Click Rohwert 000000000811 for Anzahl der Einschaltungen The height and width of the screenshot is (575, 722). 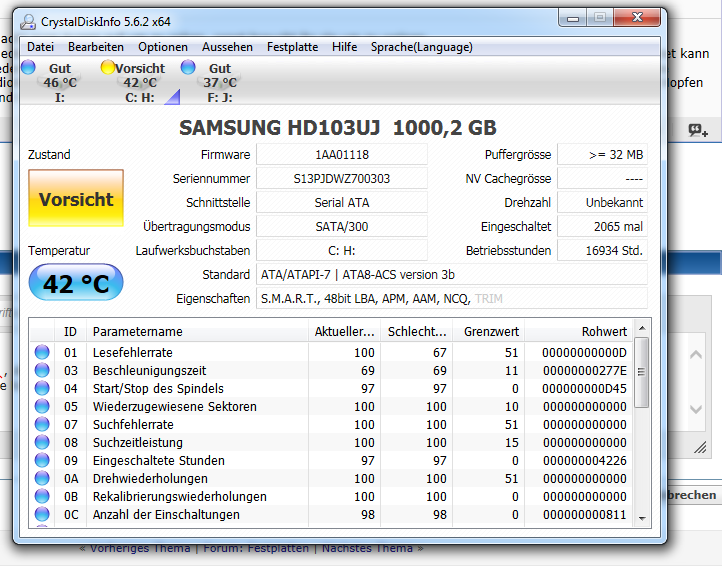click(585, 514)
